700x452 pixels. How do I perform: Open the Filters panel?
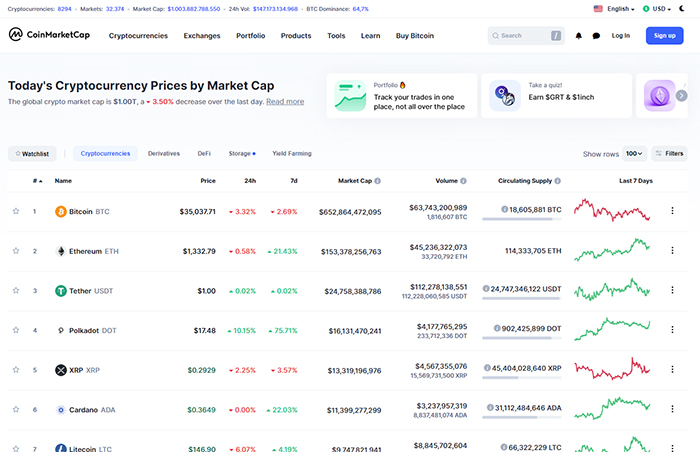(x=669, y=153)
